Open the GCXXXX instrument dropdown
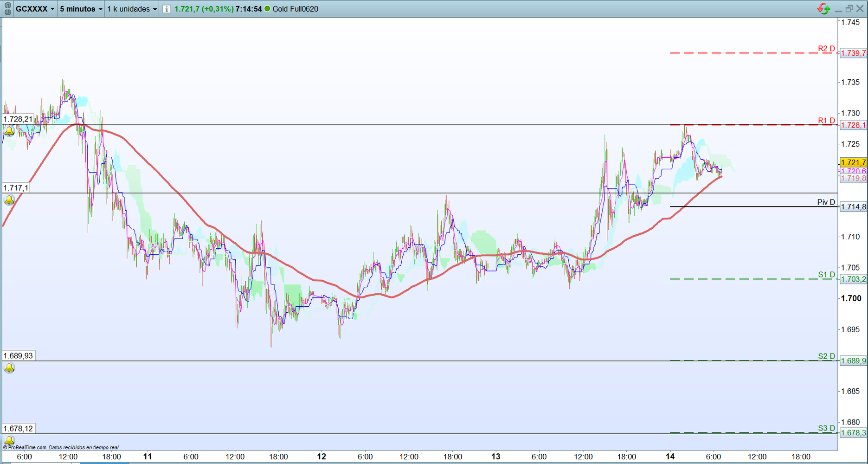868x464 pixels. pyautogui.click(x=35, y=9)
